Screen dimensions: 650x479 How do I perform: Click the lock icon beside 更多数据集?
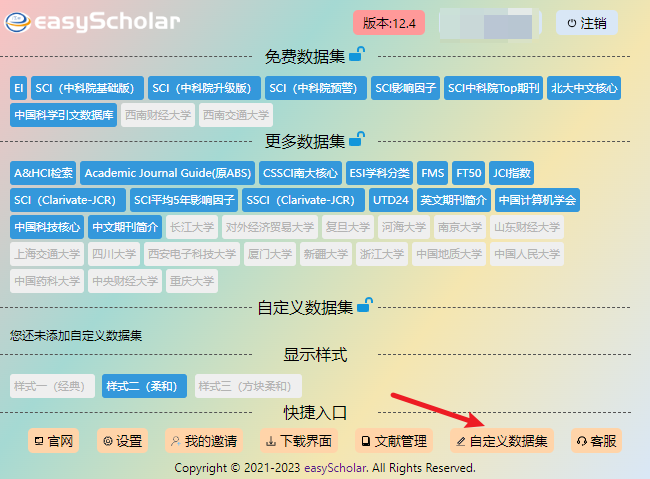(x=357, y=139)
